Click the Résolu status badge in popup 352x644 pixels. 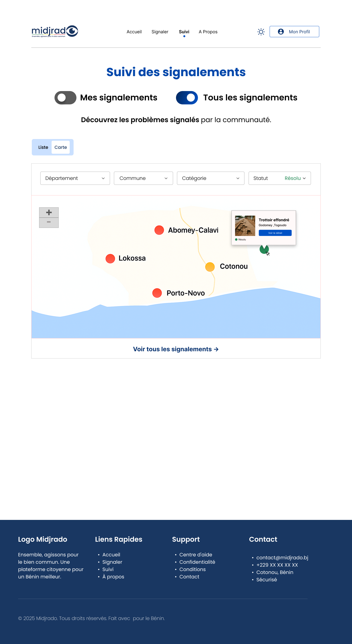240,239
